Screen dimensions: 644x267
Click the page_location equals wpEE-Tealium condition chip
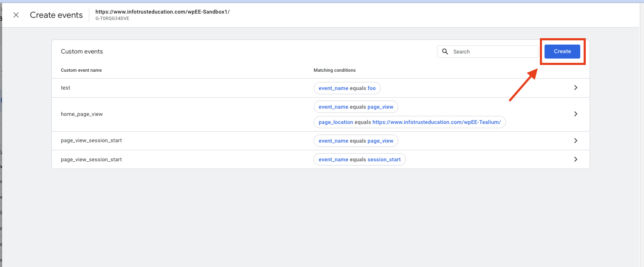click(x=409, y=122)
